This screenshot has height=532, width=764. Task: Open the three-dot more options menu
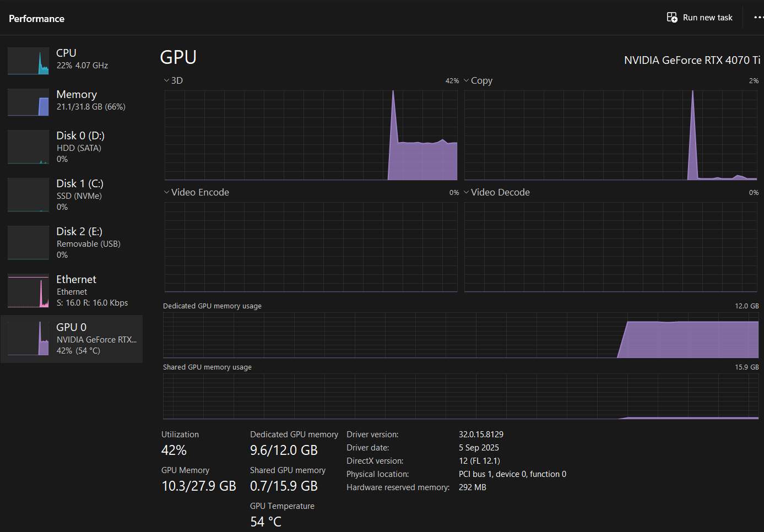click(x=758, y=18)
